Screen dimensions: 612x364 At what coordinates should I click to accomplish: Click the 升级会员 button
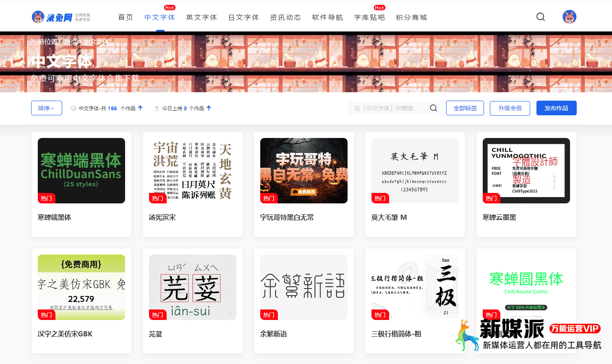coord(510,108)
